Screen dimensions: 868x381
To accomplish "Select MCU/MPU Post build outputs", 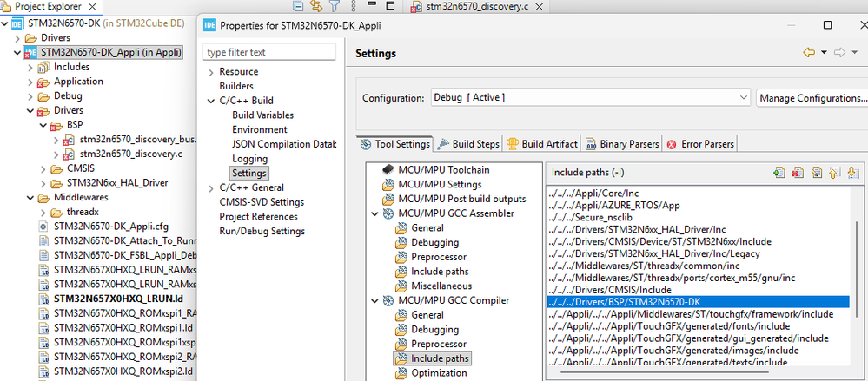I will tap(461, 199).
